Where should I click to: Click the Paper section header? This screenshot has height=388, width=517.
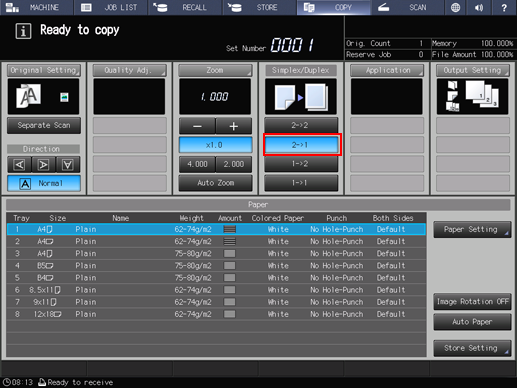pos(258,204)
